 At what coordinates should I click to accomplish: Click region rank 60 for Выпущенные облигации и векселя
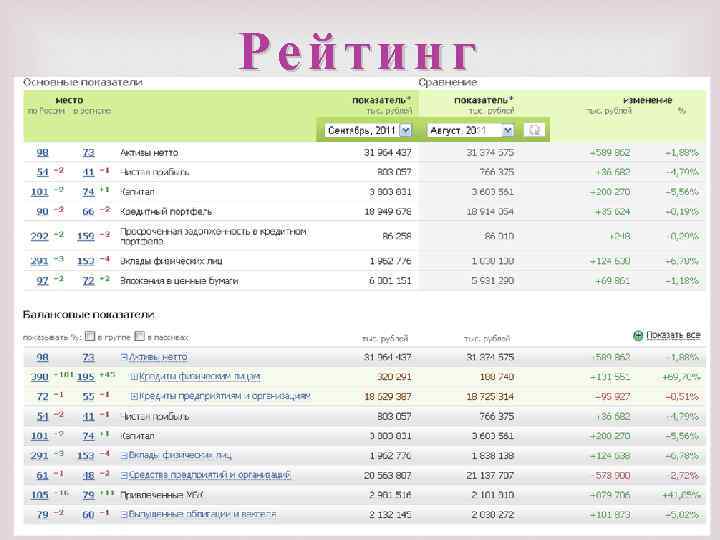88,515
